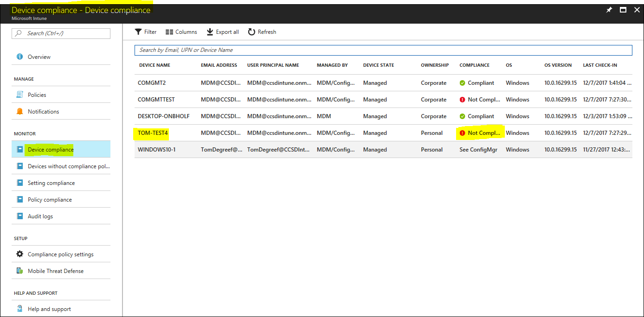The width and height of the screenshot is (644, 317).
Task: Sort by COMPLIANCE column header
Action: click(475, 65)
